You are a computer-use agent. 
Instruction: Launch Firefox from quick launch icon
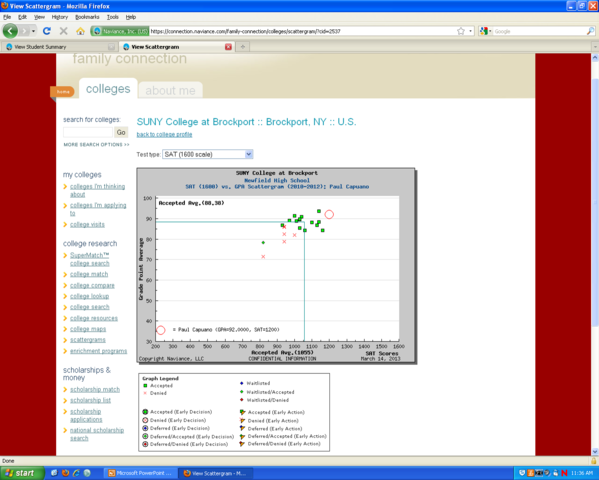(x=65, y=473)
